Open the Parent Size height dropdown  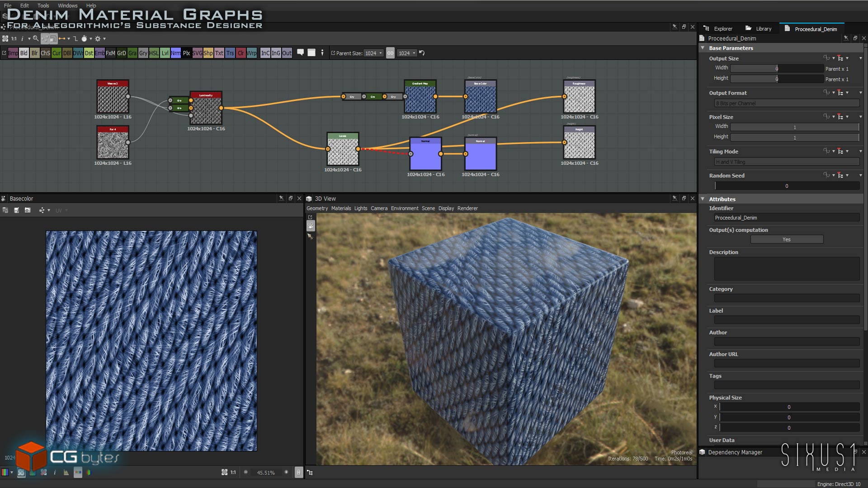click(407, 53)
